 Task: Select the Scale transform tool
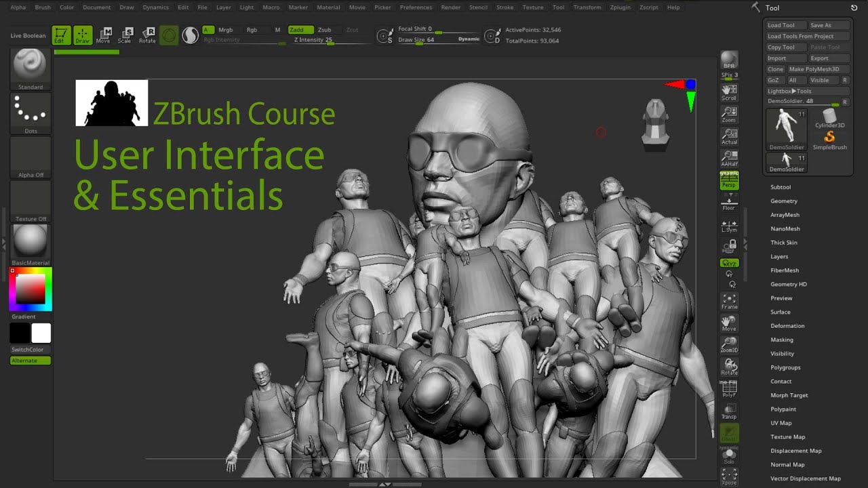click(x=125, y=35)
